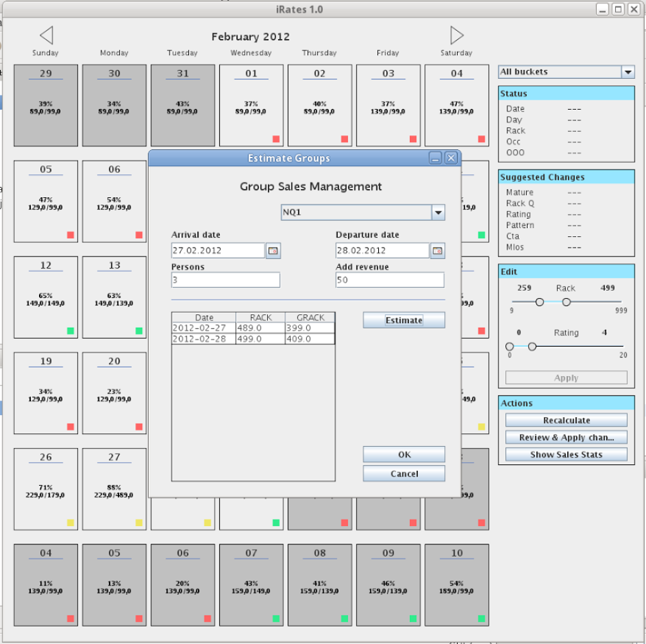This screenshot has height=644, width=646.
Task: Click the 409.0 GRACK cell
Action: [x=310, y=338]
